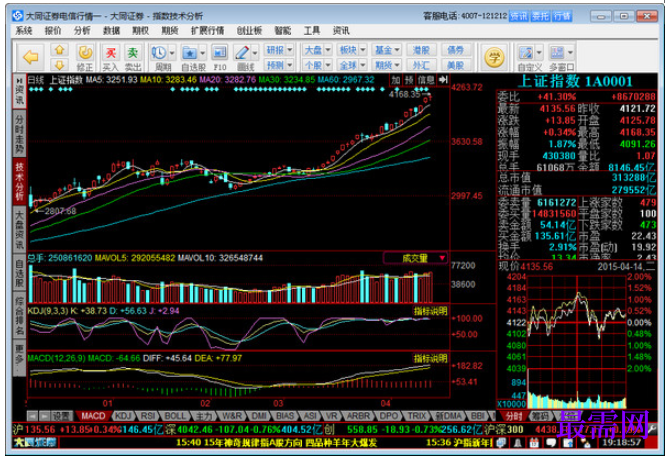Expand the 期货 dropdown
The height and width of the screenshot is (456, 668).
pyautogui.click(x=397, y=65)
